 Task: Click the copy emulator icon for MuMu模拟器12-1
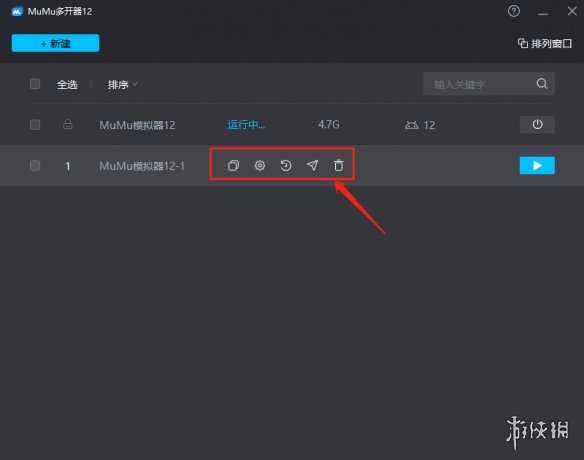tap(233, 165)
